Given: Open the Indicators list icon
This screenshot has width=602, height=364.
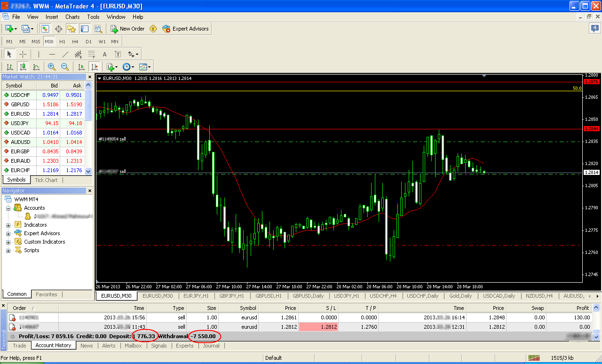Looking at the screenshot, I should click(110, 67).
